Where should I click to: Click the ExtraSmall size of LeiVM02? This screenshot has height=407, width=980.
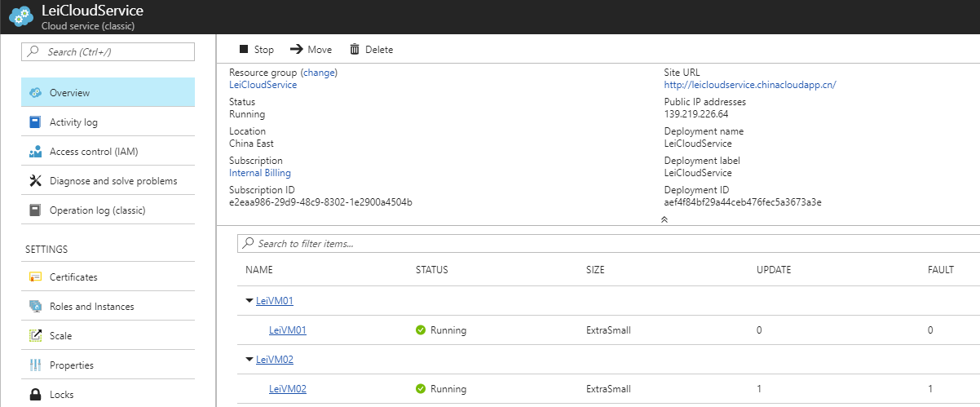point(608,389)
